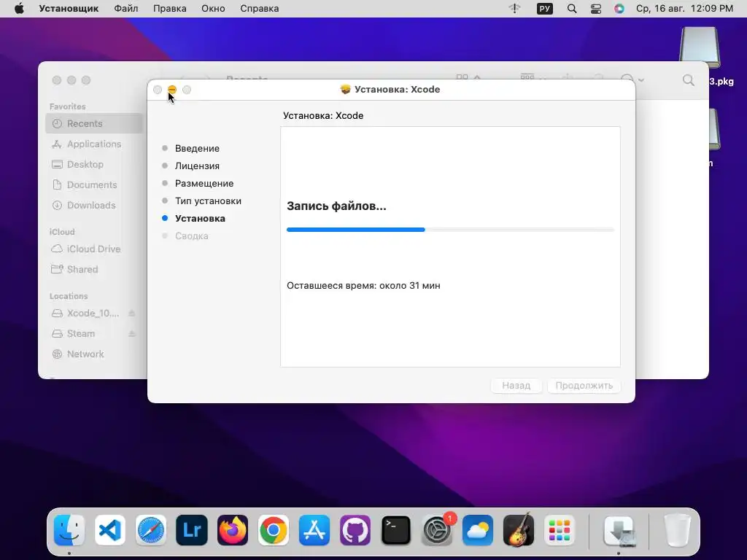Open Apple menu
This screenshot has height=560, width=747.
pyautogui.click(x=19, y=9)
